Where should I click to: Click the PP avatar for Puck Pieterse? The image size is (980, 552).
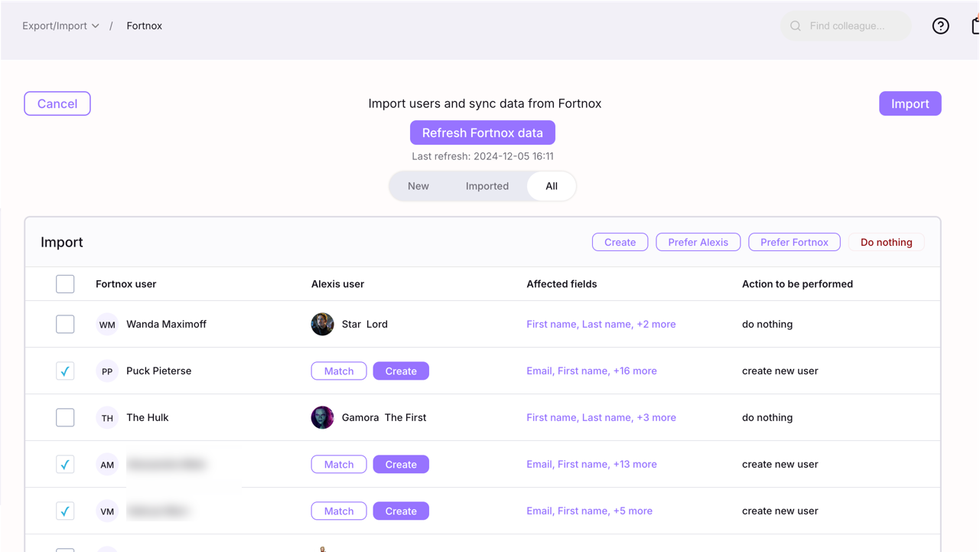pos(107,371)
